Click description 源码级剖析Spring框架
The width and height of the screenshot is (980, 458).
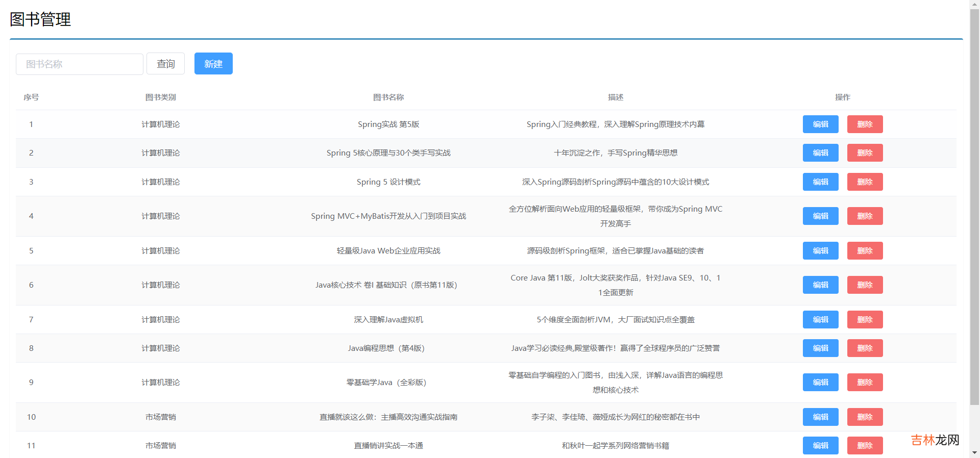[616, 251]
